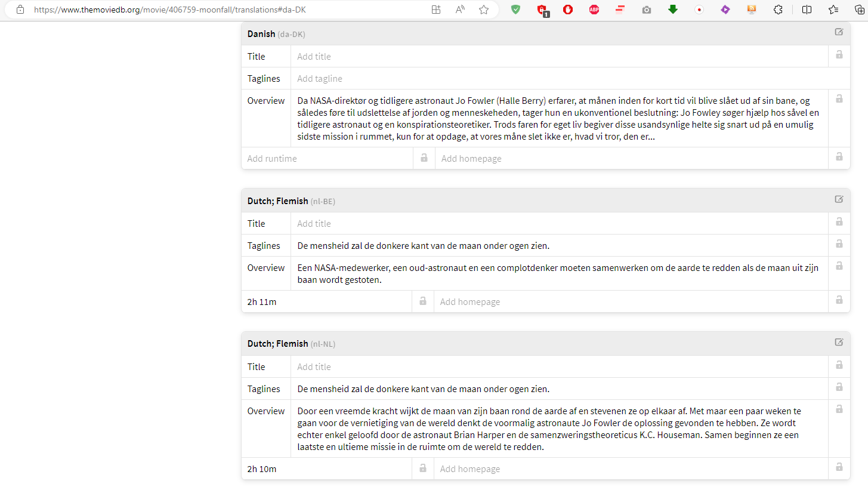Open browser extensions puzzle icon

pos(778,10)
